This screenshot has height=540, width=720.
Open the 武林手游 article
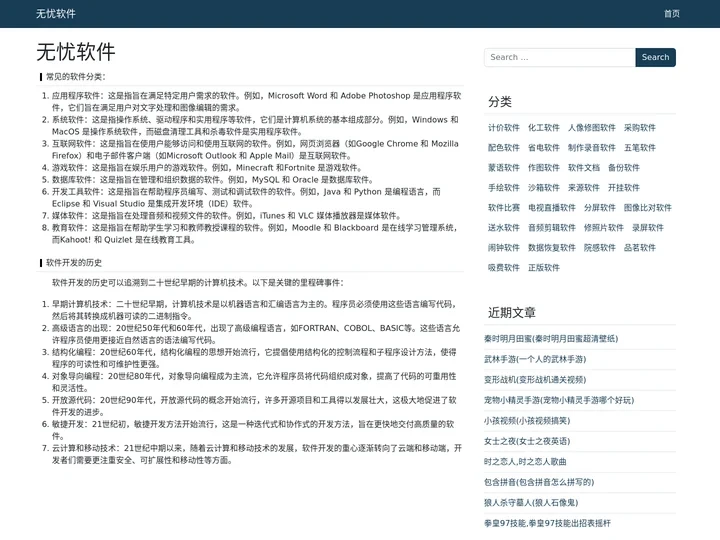[x=535, y=359]
